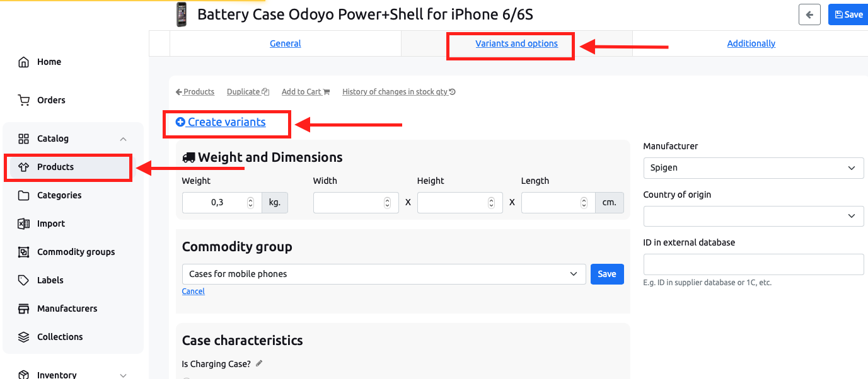The image size is (868, 379).
Task: Open Manufacturers in the sidebar
Action: coord(67,308)
